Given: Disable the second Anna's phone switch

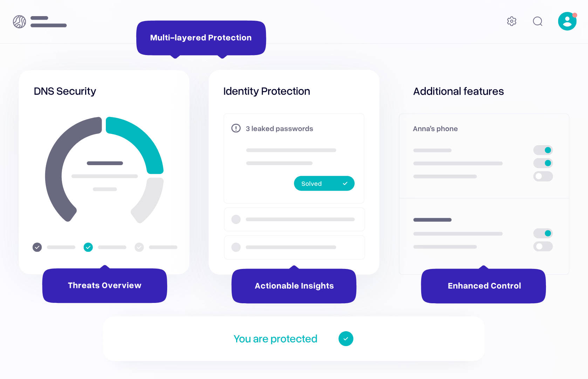Looking at the screenshot, I should pos(543,163).
